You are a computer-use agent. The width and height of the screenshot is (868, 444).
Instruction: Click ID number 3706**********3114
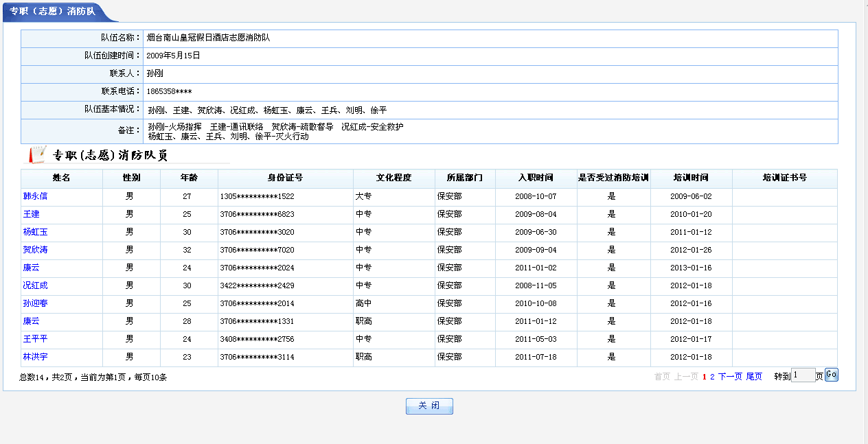tap(258, 357)
